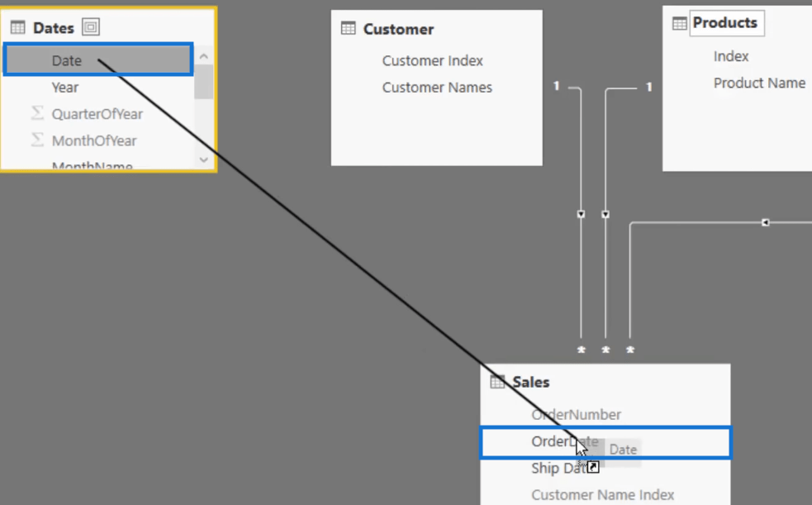The image size is (812, 505).
Task: Click the Dates field list scrollbar thumb
Action: click(203, 81)
